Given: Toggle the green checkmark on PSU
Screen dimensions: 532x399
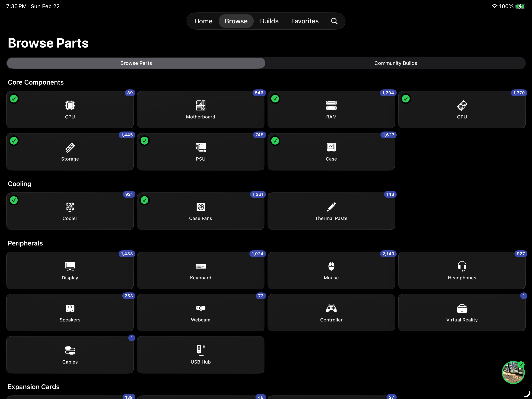Looking at the screenshot, I should 144,141.
